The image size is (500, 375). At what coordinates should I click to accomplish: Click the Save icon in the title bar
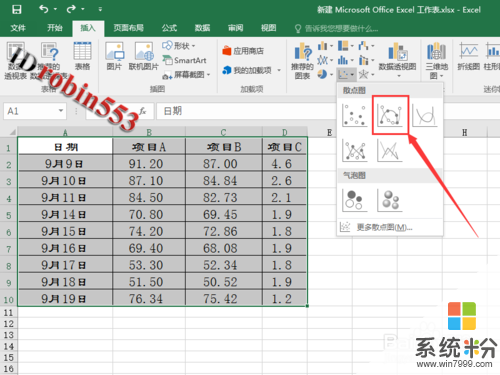pos(17,9)
